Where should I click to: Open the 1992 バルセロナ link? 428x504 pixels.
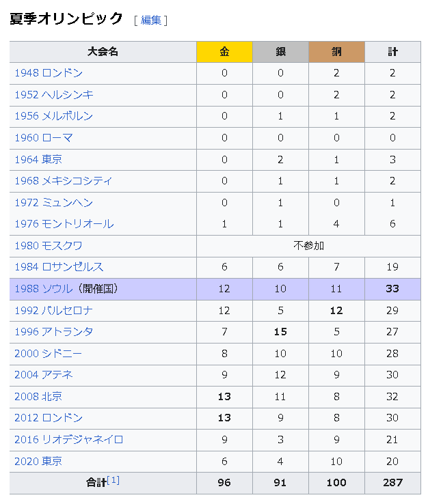(54, 311)
